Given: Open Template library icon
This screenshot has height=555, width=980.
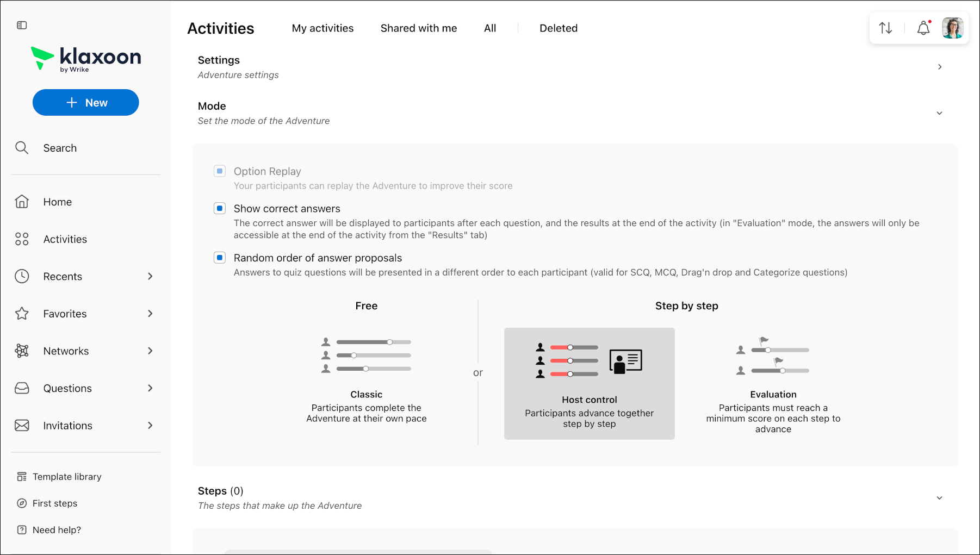Looking at the screenshot, I should (x=22, y=477).
